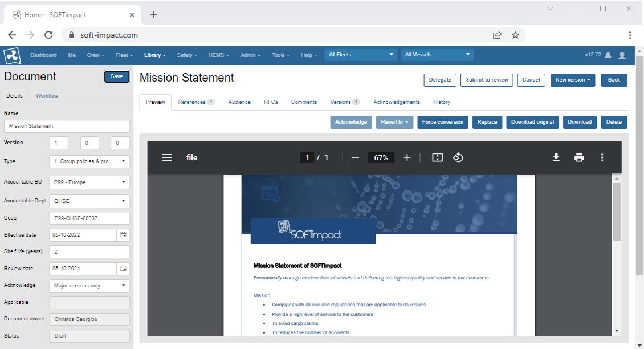
Task: Bookmark this page with star icon
Action: [x=515, y=35]
